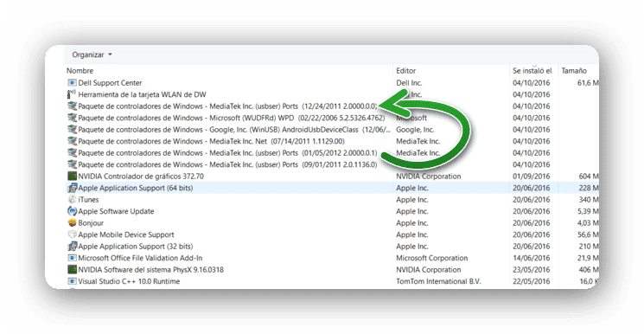Screen dimensions: 644x334
Task: Click the WLAN card tool icon
Action: pyautogui.click(x=72, y=94)
